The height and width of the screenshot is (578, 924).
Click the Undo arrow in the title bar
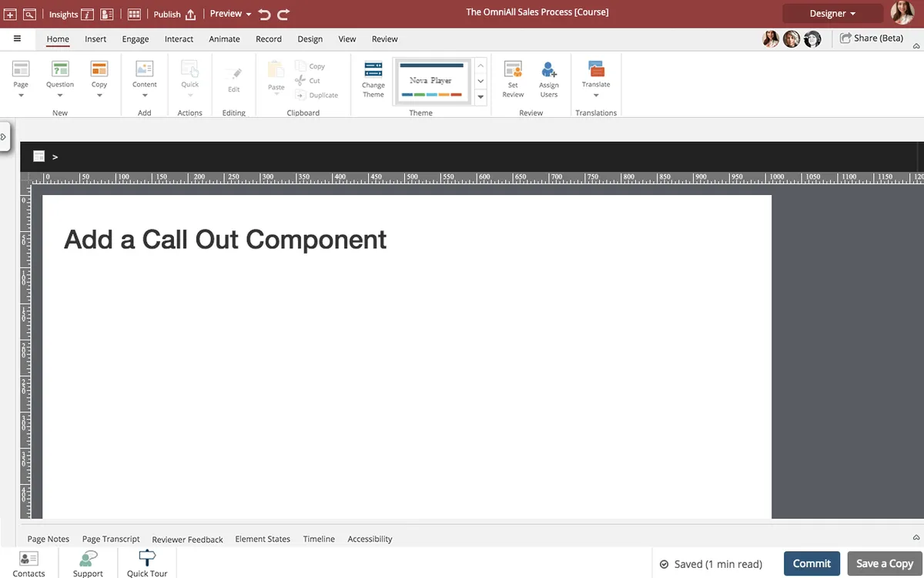pyautogui.click(x=265, y=14)
